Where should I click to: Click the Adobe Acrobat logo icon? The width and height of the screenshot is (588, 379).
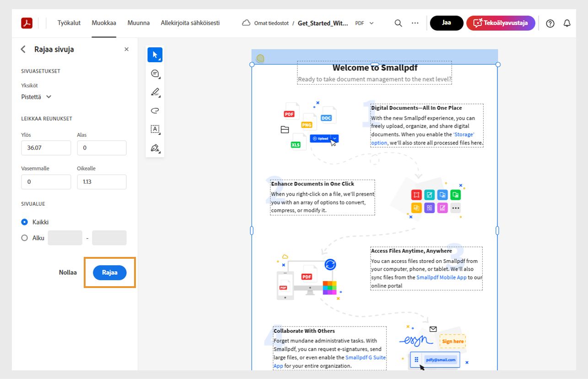pyautogui.click(x=27, y=23)
